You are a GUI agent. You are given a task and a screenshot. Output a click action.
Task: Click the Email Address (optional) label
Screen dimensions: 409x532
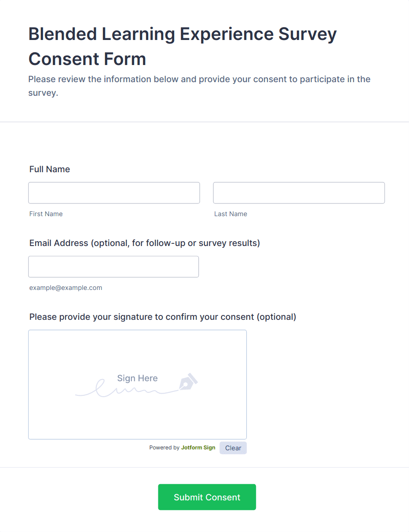pos(145,243)
